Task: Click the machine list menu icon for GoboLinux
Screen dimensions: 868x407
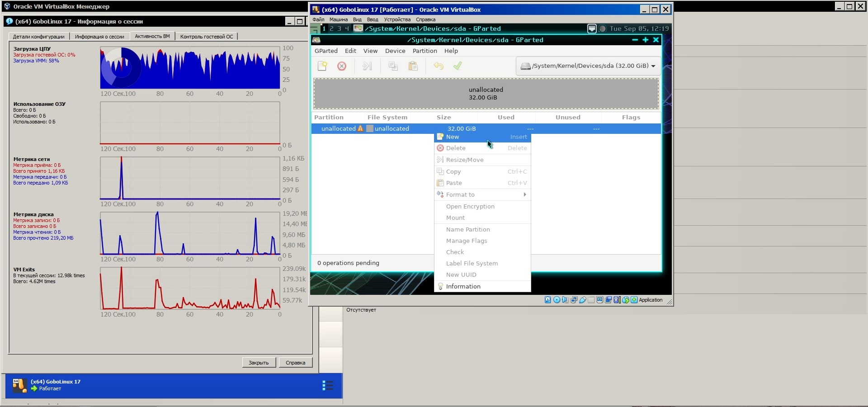Action: point(328,385)
